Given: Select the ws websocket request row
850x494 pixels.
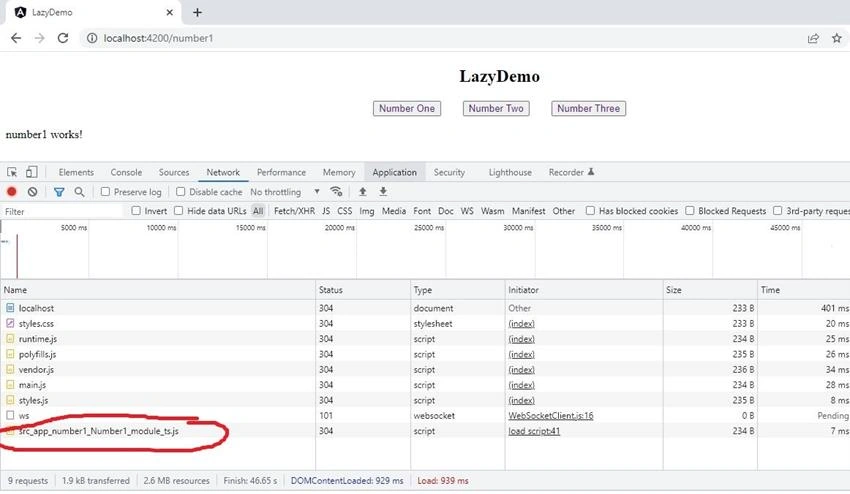Looking at the screenshot, I should pos(425,415).
